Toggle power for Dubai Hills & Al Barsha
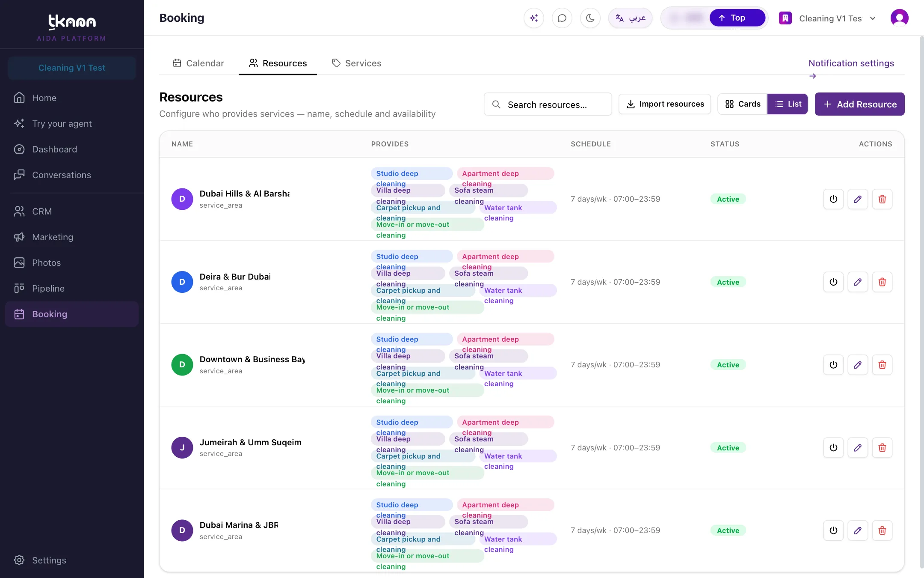 833,199
